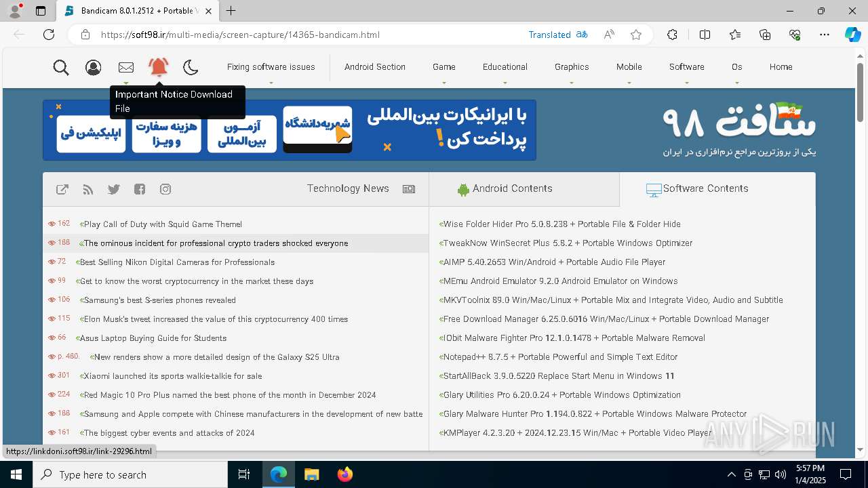The image size is (868, 488).
Task: View site information lock icon
Action: pos(85,35)
